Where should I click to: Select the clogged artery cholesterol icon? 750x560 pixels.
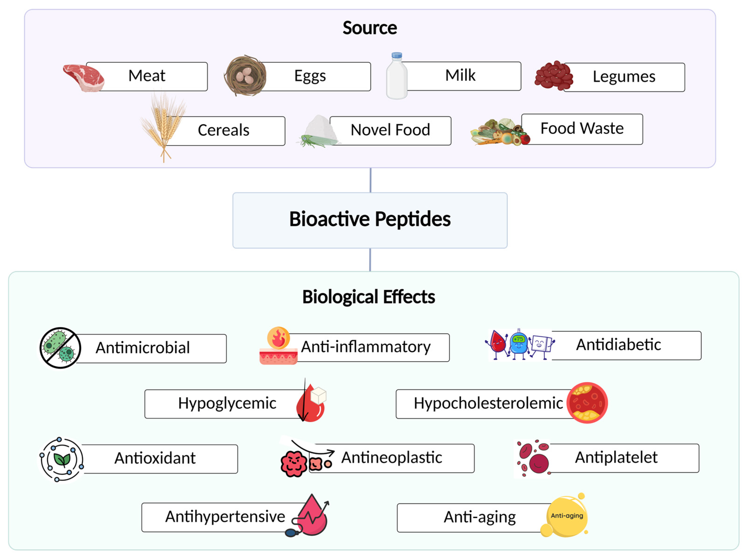[x=587, y=403]
